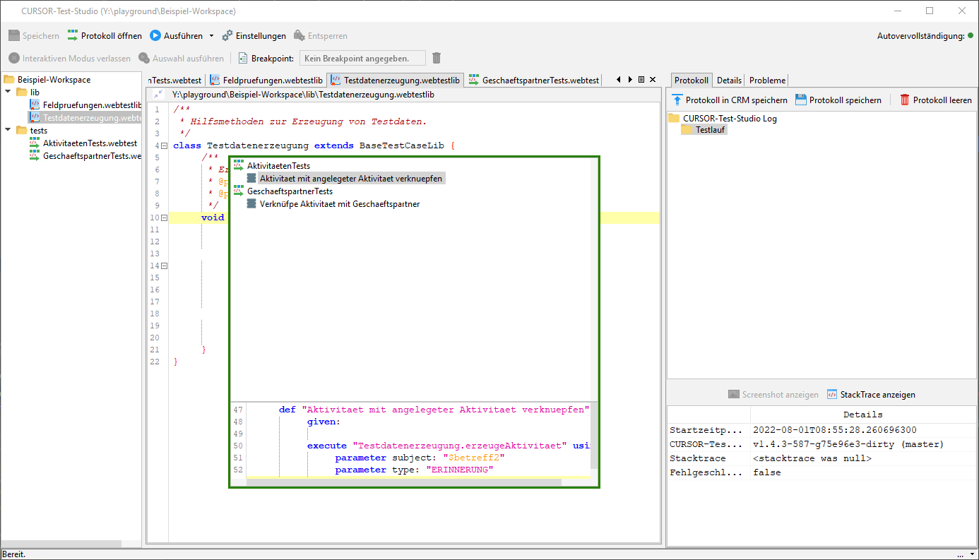Click Protokoll in CRM speichern upload icon
Image resolution: width=979 pixels, height=560 pixels.
[677, 100]
